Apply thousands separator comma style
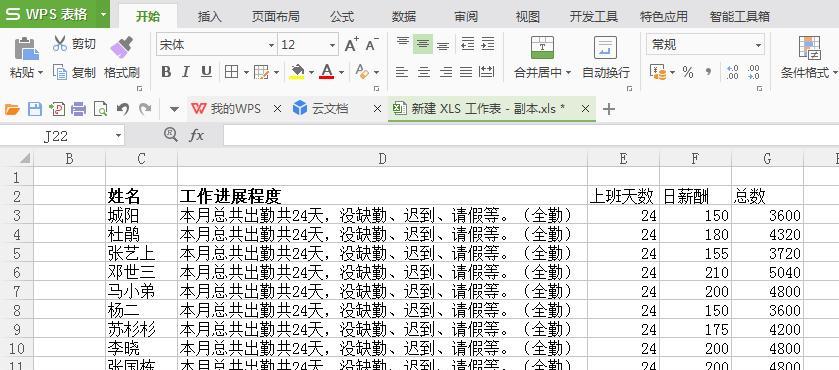Viewport: 839px width, 370px height. point(708,72)
